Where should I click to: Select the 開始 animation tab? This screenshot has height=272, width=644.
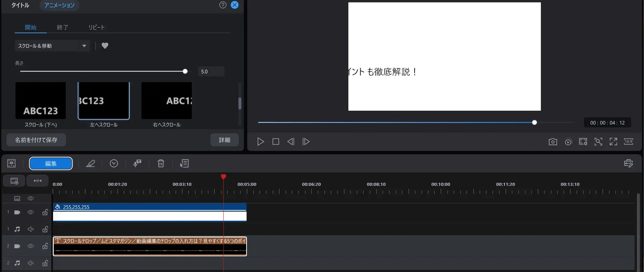31,28
